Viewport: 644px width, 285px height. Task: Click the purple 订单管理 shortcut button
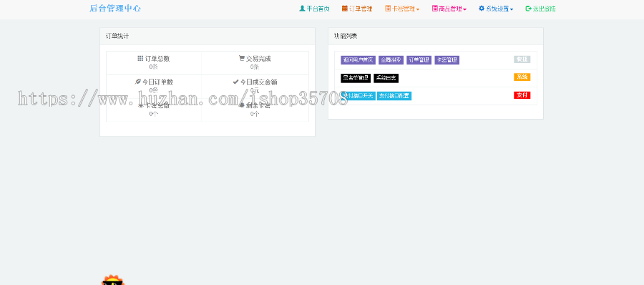tap(419, 60)
